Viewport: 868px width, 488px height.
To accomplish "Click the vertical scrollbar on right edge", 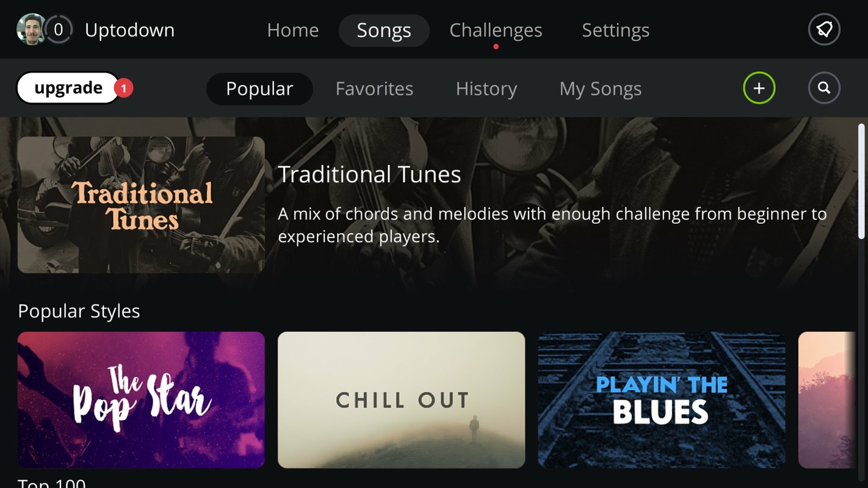I will [x=861, y=181].
